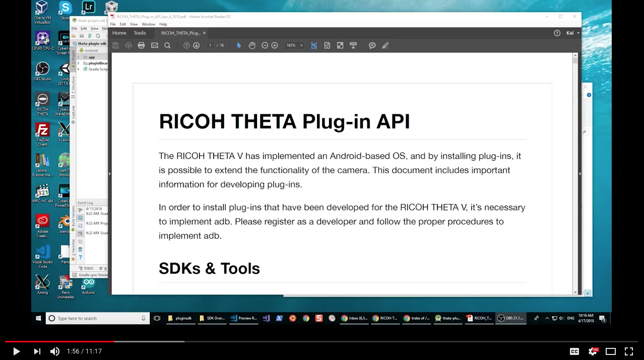Skip to the next video

pos(37,351)
